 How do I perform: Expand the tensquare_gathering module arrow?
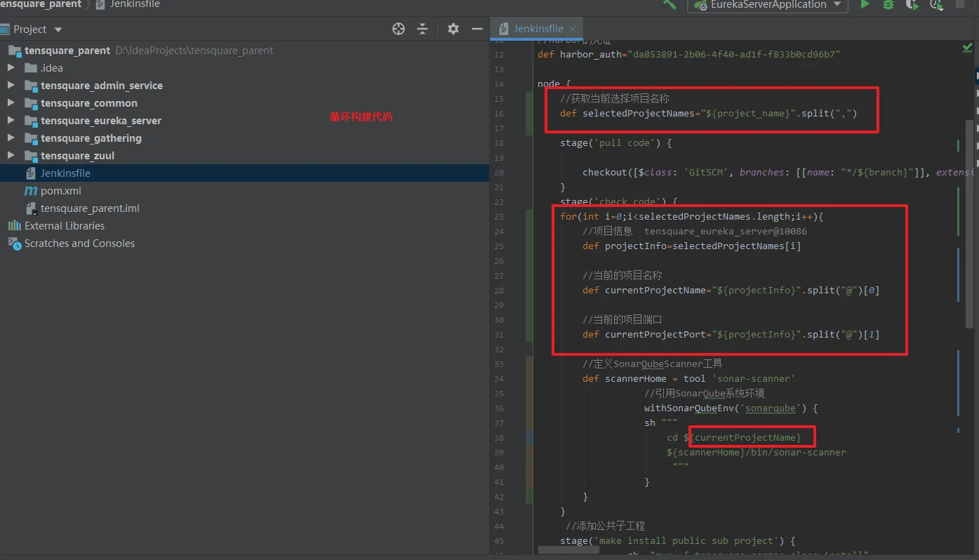(x=11, y=138)
